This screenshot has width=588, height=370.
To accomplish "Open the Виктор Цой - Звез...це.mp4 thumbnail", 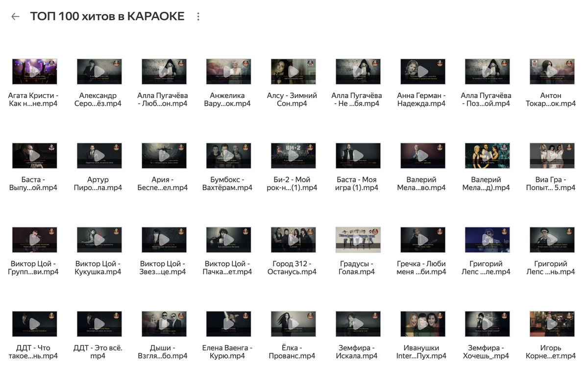I will tap(164, 240).
